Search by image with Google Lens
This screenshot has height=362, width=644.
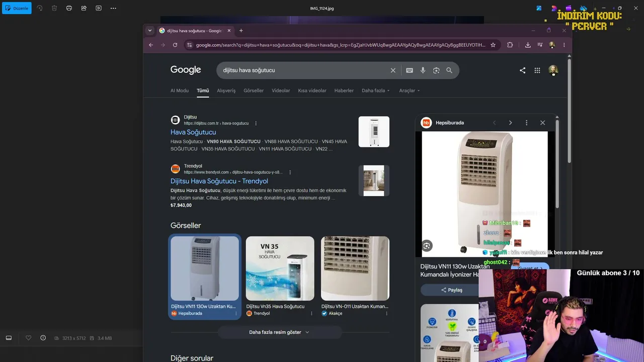pyautogui.click(x=436, y=70)
